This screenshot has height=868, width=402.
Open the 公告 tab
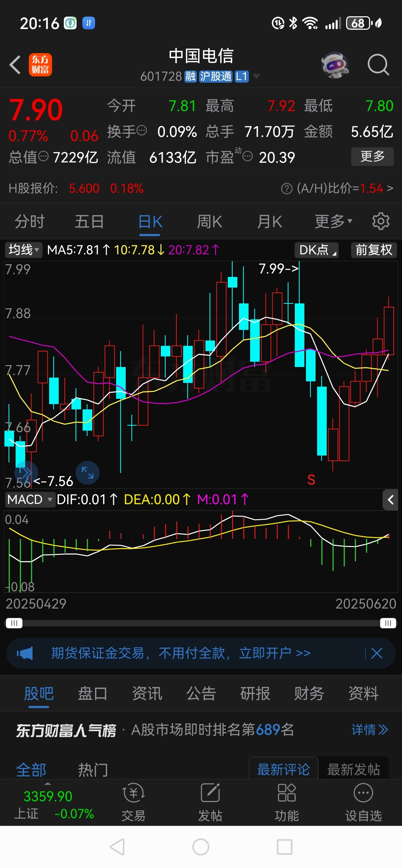click(201, 694)
